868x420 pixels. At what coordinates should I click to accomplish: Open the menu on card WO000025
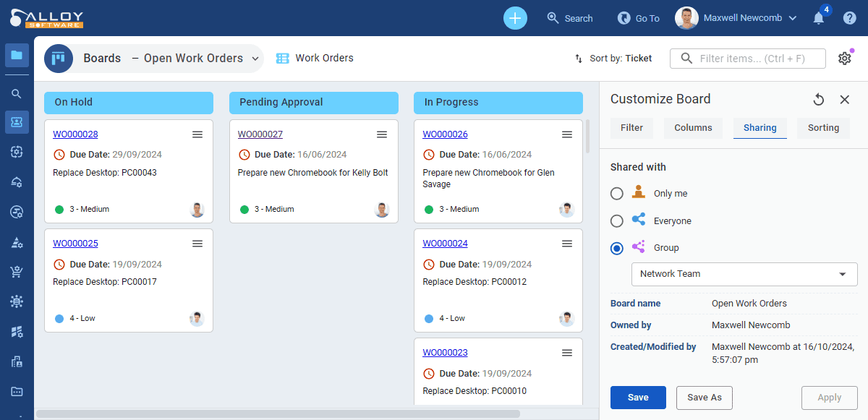197,244
